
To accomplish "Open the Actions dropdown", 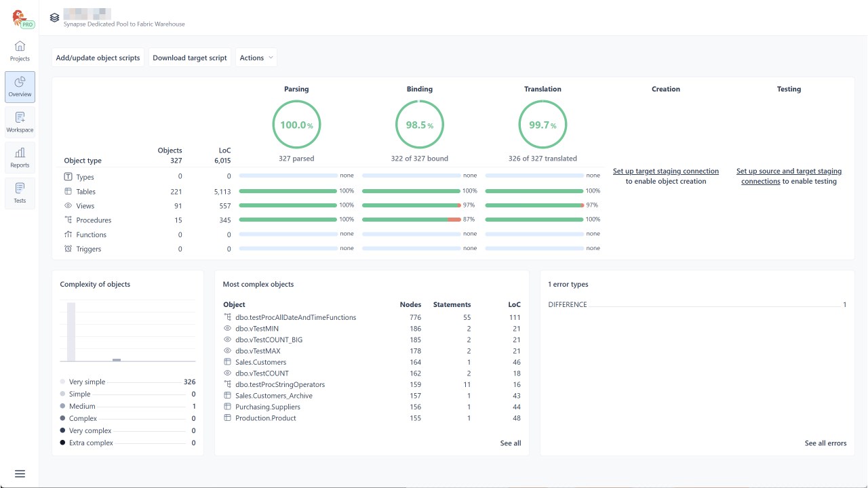I will (256, 58).
